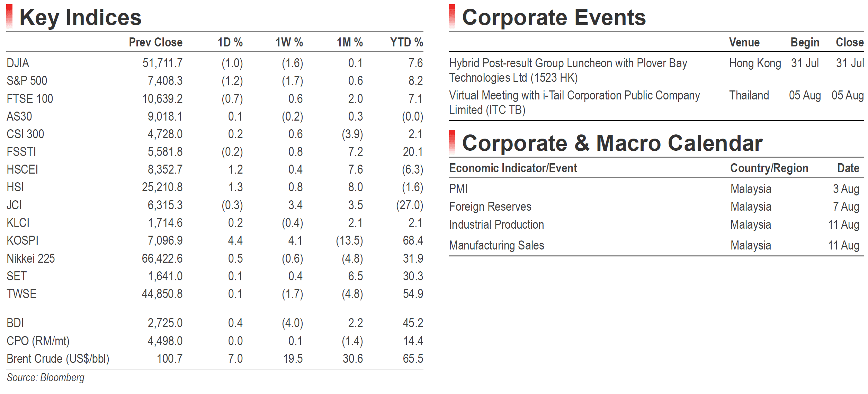Click the 1W % column header

(289, 42)
